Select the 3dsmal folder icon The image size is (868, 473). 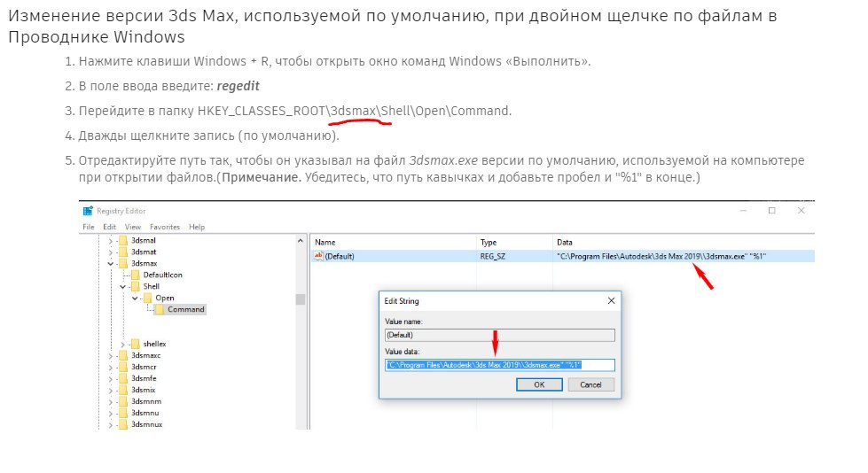123,240
